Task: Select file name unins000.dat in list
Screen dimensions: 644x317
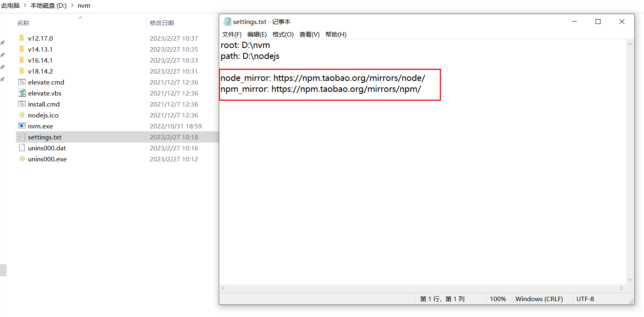Action: click(x=47, y=148)
